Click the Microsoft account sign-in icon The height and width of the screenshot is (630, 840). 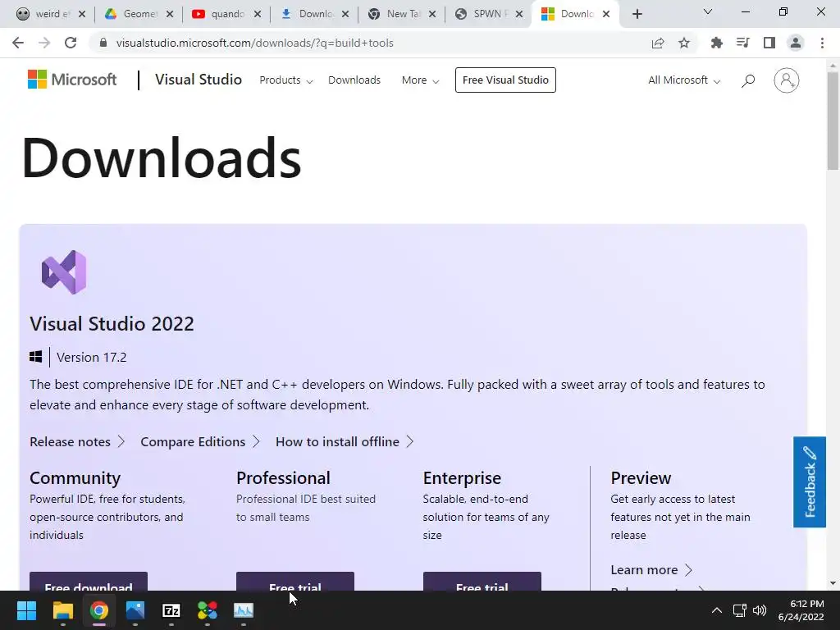787,80
